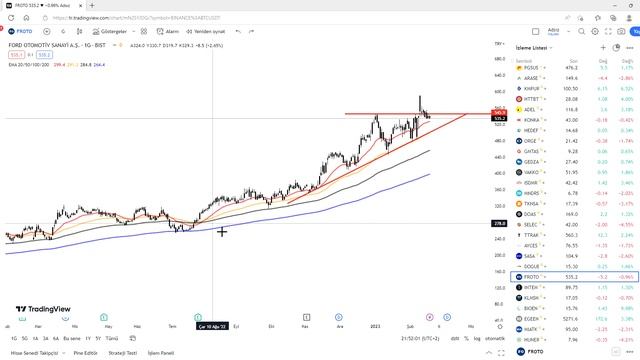
Task: Add a symbol to the watchlist
Action: click(603, 48)
